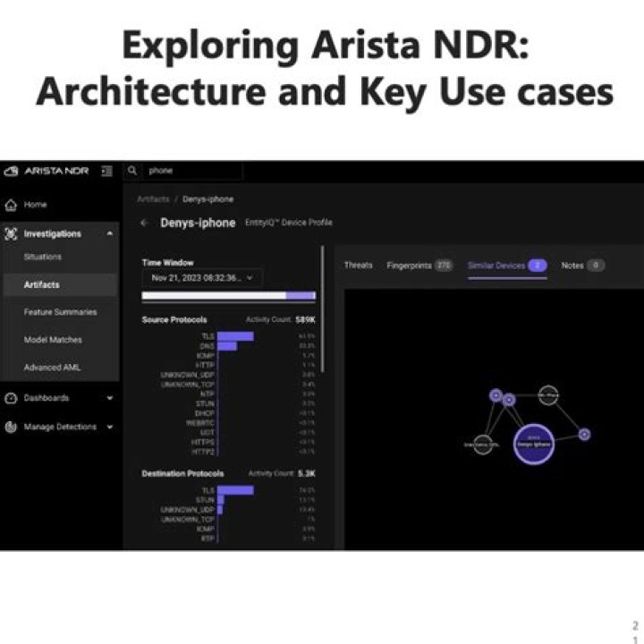Open the Threats tab

(358, 266)
